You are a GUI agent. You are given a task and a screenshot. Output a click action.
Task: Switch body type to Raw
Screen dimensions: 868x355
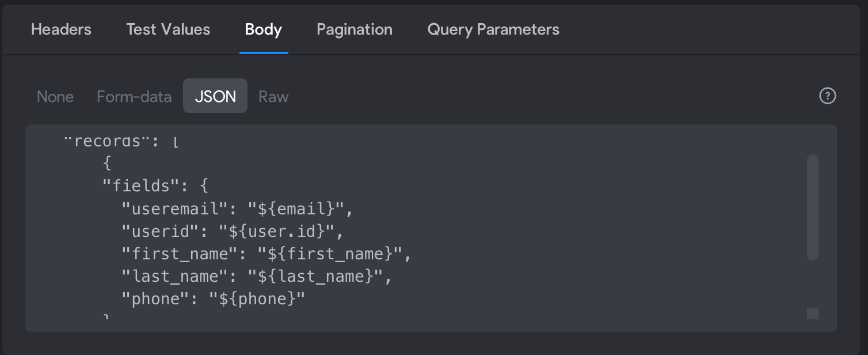pos(273,96)
